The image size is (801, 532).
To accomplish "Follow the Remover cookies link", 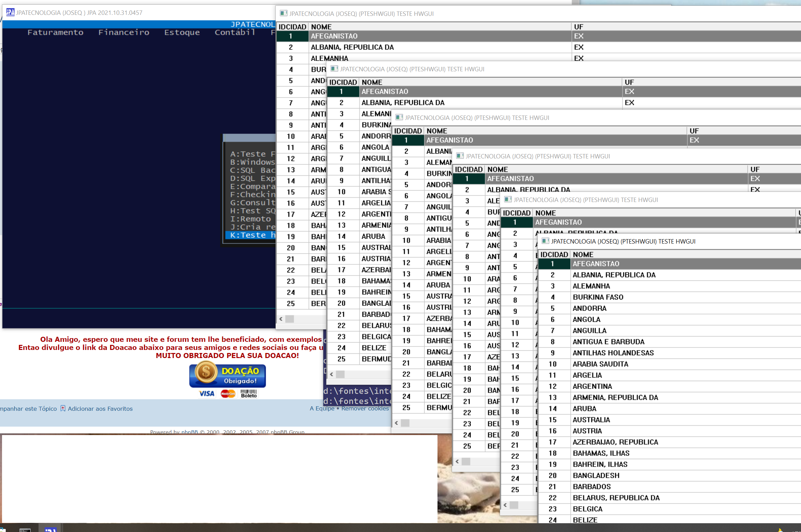I will tap(365, 408).
